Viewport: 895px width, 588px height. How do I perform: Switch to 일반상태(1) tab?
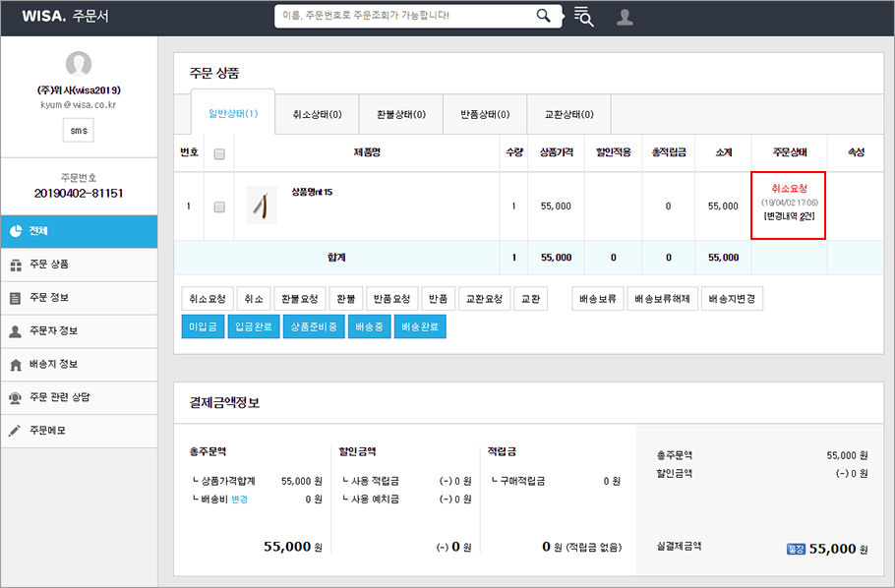click(233, 113)
